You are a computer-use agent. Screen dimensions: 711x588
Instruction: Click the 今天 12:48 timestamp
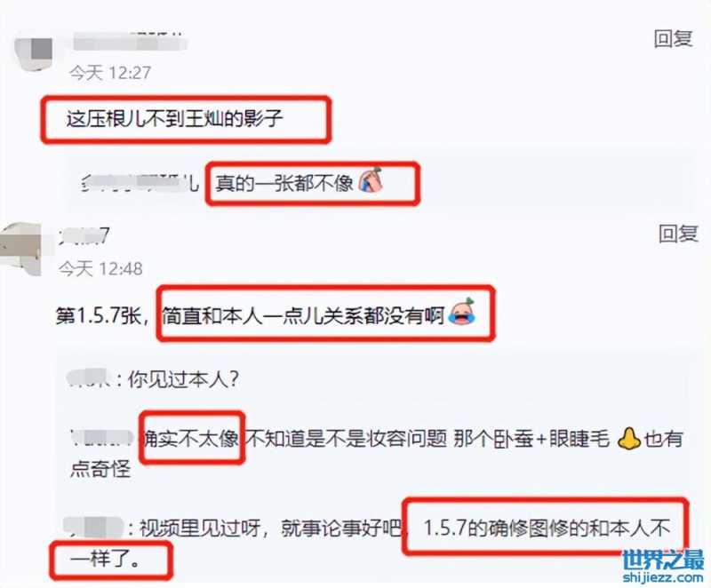point(100,268)
